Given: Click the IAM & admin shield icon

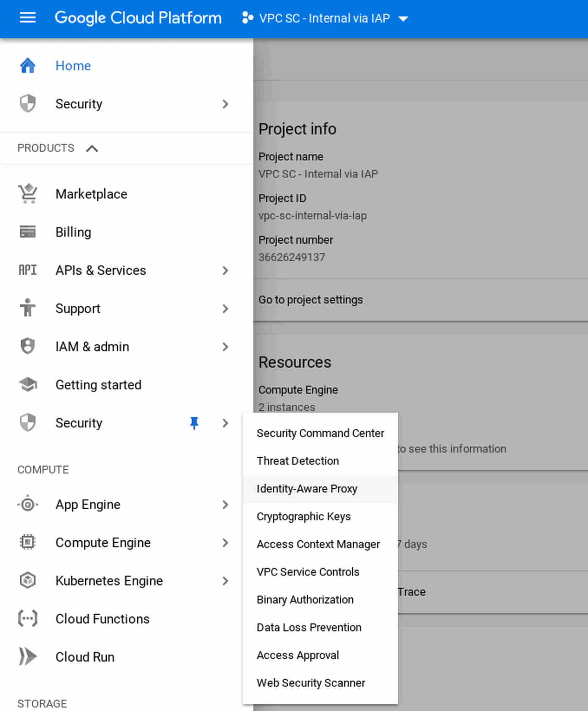Looking at the screenshot, I should point(28,346).
